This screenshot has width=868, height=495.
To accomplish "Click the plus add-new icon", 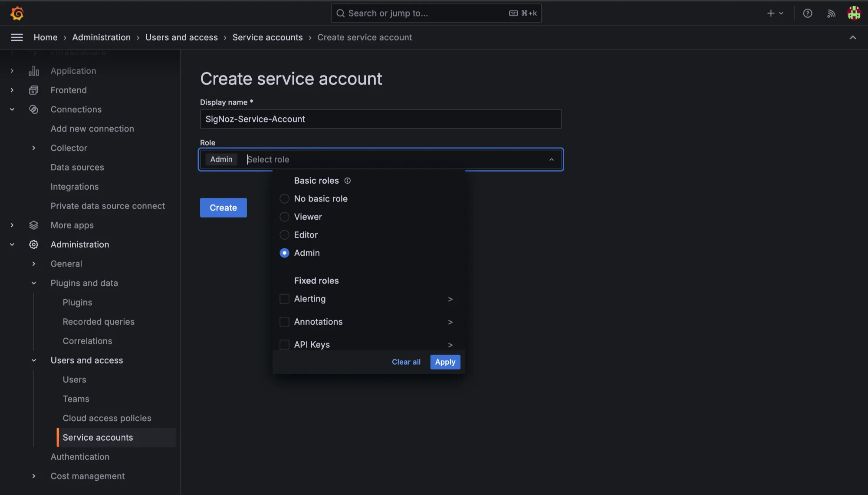I will point(771,13).
